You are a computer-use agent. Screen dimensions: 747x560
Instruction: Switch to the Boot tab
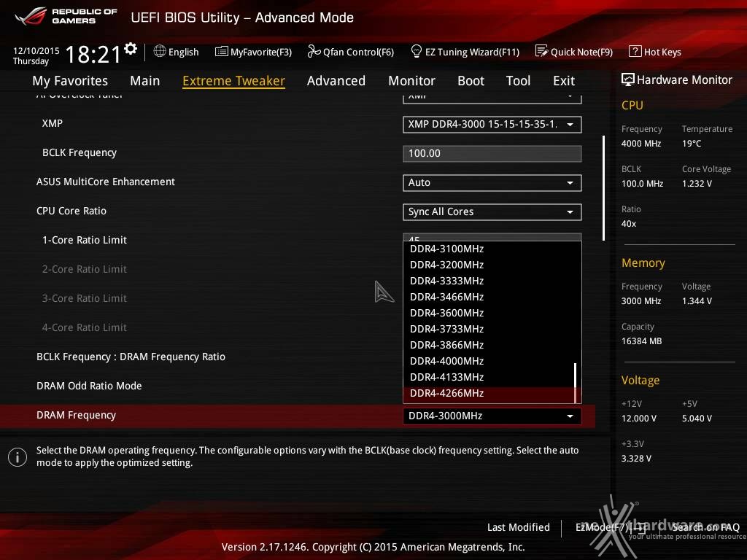[x=471, y=81]
